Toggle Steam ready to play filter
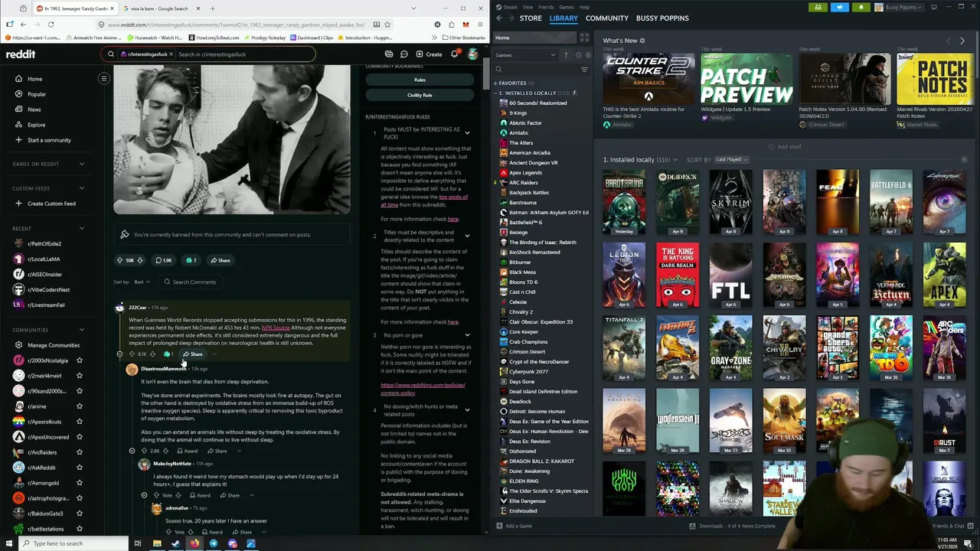The image size is (980, 551). coord(588,55)
